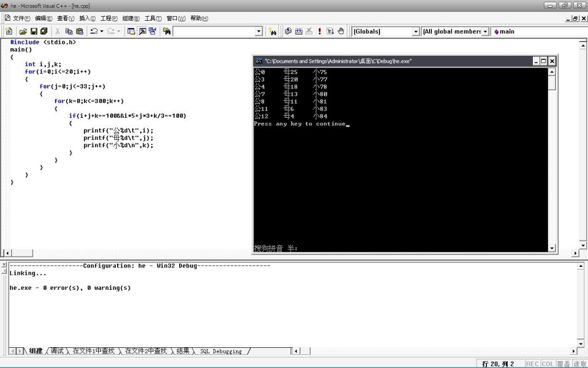Click inside the Find text input box

click(214, 32)
